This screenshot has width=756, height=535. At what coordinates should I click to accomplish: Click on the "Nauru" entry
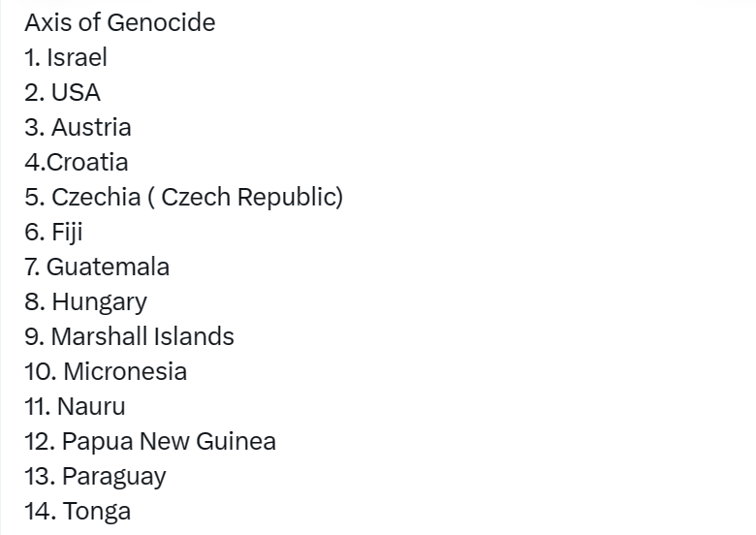pyautogui.click(x=91, y=406)
